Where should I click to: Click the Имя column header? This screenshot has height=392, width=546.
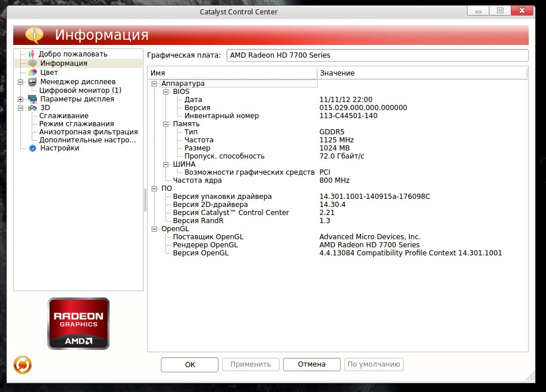click(232, 73)
